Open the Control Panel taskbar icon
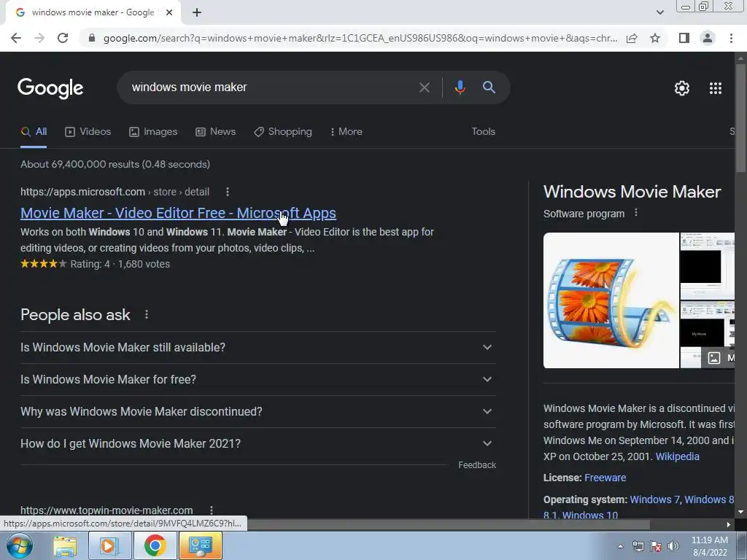This screenshot has height=560, width=747. tap(201, 545)
